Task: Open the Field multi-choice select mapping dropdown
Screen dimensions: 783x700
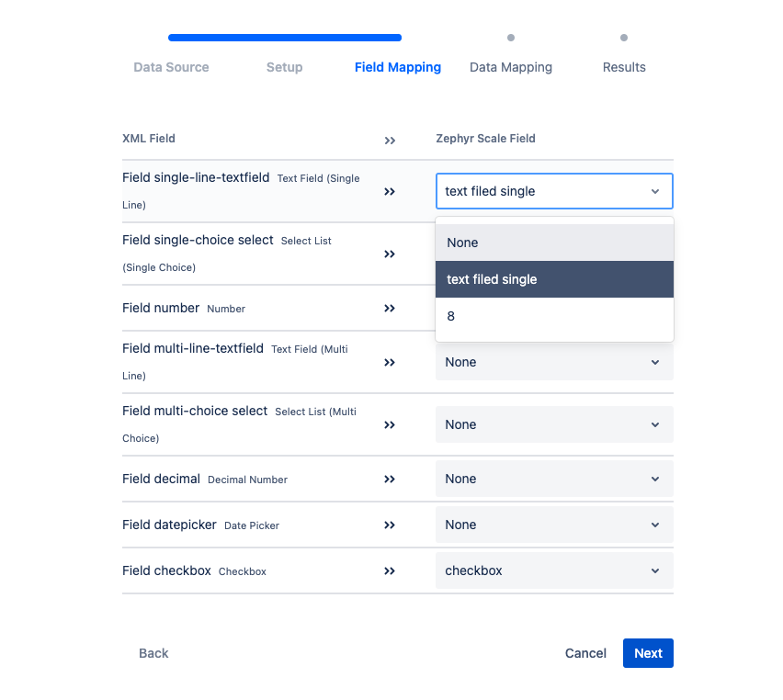Action: tap(553, 424)
